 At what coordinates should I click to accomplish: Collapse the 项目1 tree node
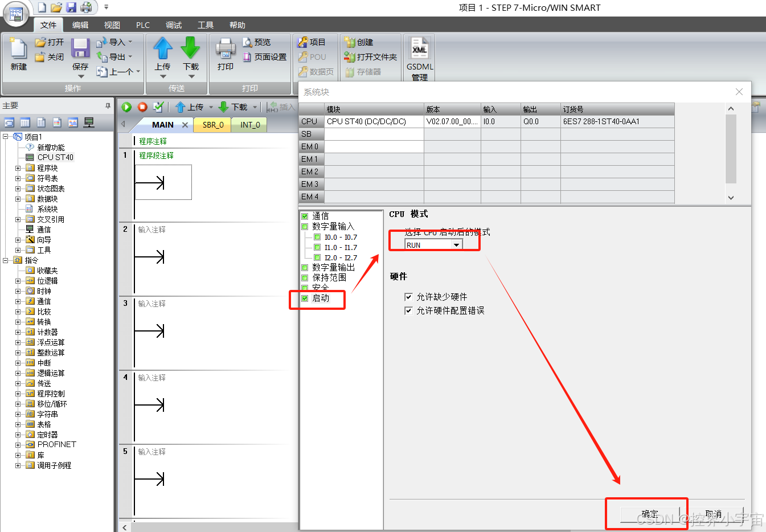click(x=5, y=137)
